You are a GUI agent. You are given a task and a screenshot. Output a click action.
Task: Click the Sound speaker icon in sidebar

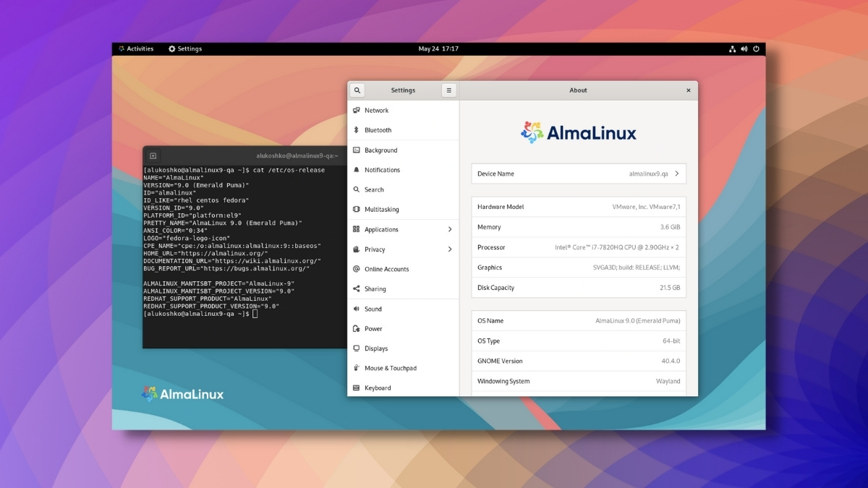point(356,308)
